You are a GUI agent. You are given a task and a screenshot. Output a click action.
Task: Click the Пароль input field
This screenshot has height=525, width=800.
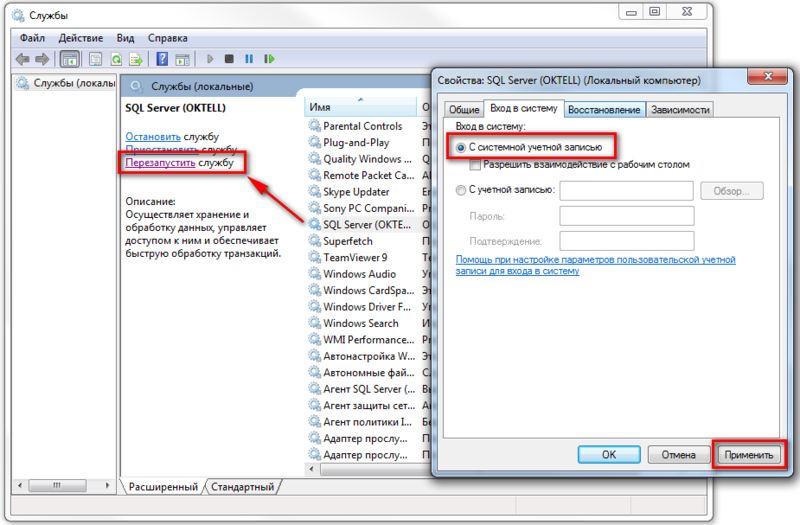click(627, 216)
